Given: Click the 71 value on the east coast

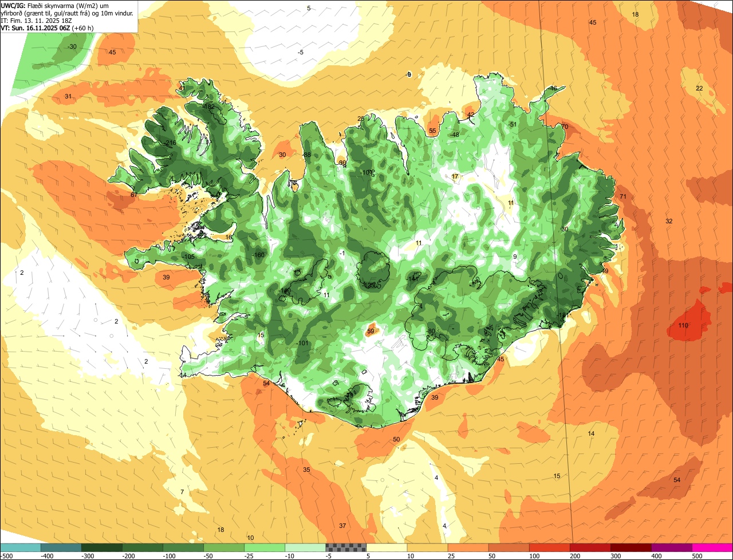Looking at the screenshot, I should (623, 197).
